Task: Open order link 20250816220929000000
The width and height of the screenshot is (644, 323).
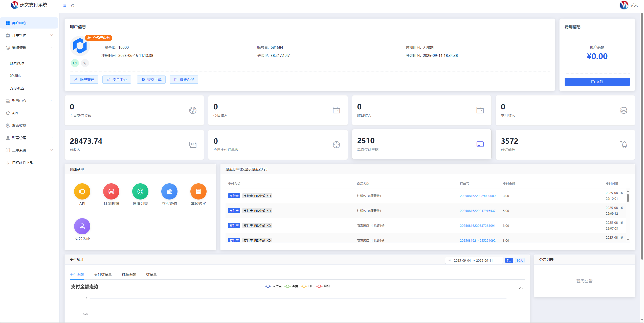Action: pyautogui.click(x=478, y=196)
